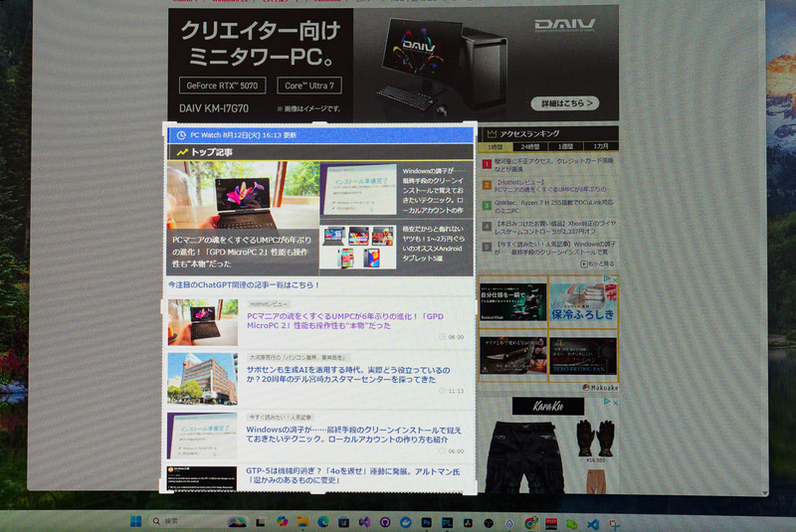Open the red icon app on the taskbar
This screenshot has height=532, width=796.
pyautogui.click(x=551, y=523)
